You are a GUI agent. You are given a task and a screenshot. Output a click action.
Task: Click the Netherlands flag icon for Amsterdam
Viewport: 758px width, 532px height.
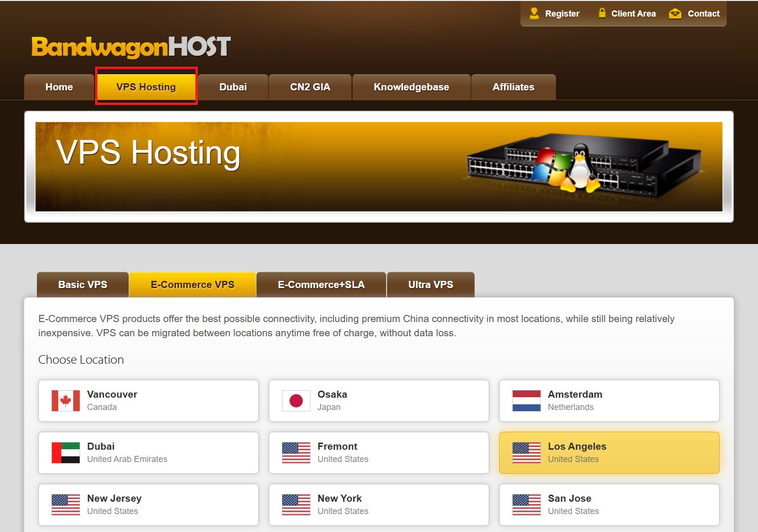(526, 401)
